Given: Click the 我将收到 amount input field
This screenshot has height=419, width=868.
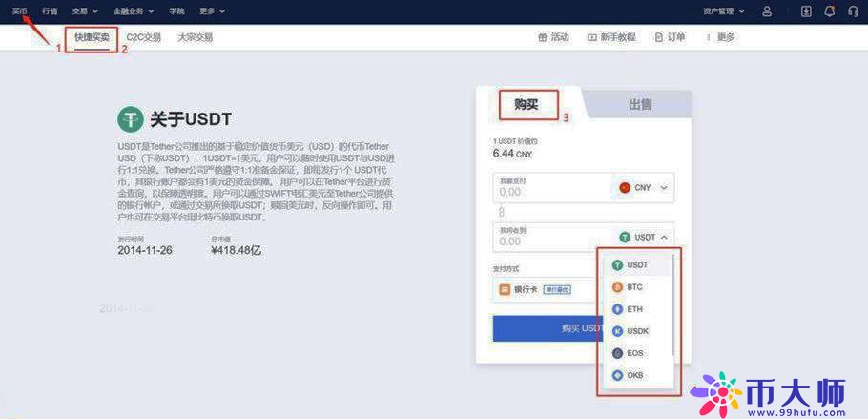Looking at the screenshot, I should (552, 238).
